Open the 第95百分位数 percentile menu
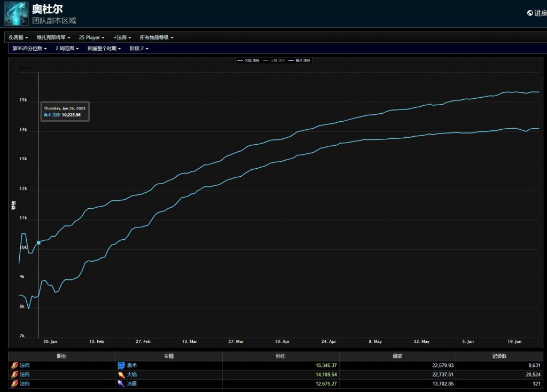 (x=30, y=48)
